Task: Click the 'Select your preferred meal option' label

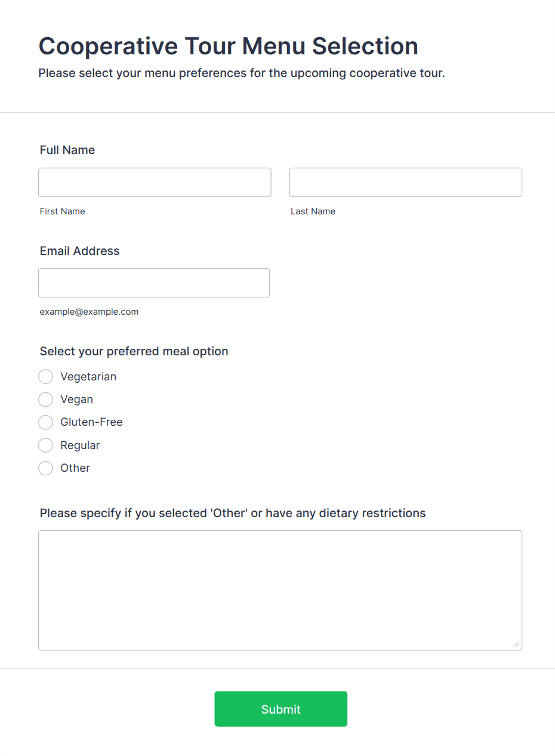Action: pyautogui.click(x=134, y=351)
